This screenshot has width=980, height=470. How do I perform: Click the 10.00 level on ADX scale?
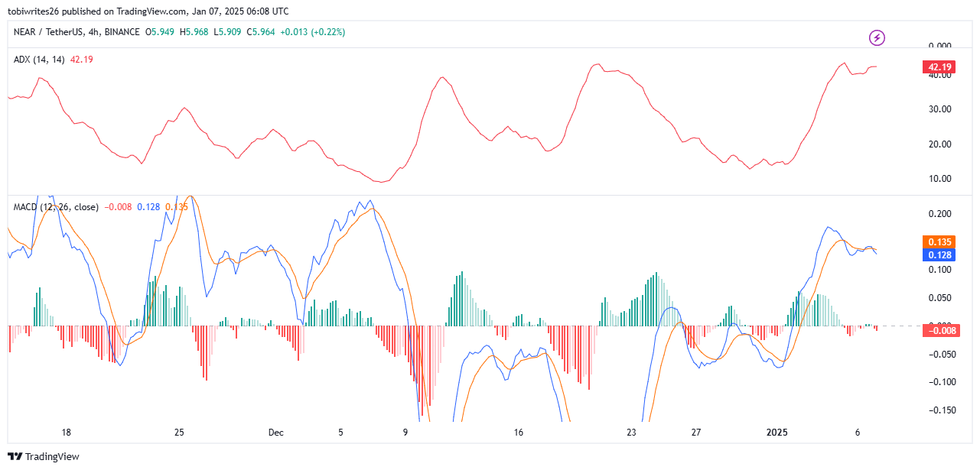pos(939,179)
